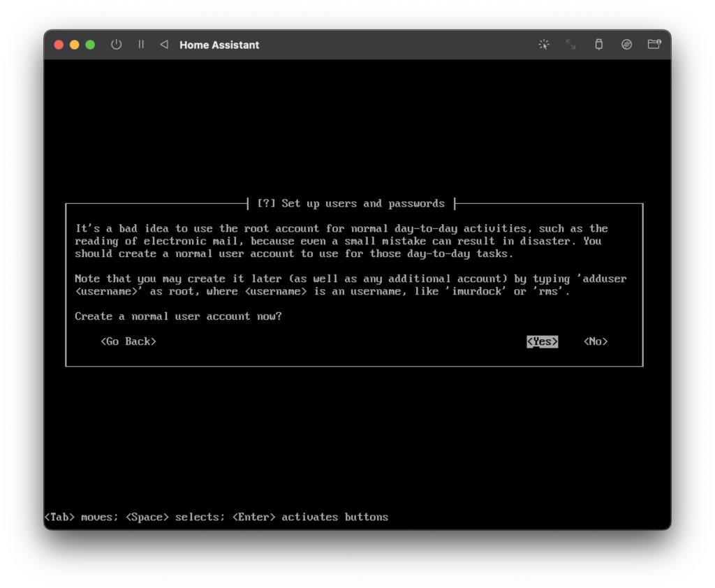Click the resize display arrows icon
The height and width of the screenshot is (588, 715).
click(x=571, y=44)
